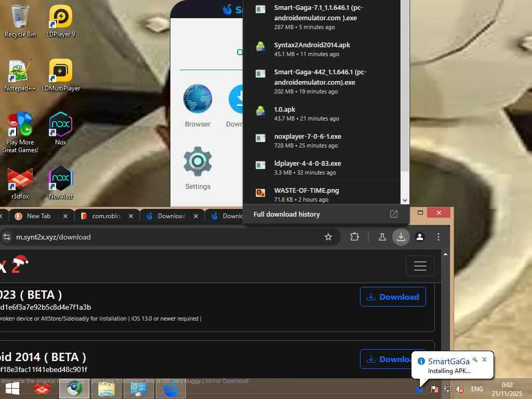Launch the Nox desktop shortcut

coord(60,129)
